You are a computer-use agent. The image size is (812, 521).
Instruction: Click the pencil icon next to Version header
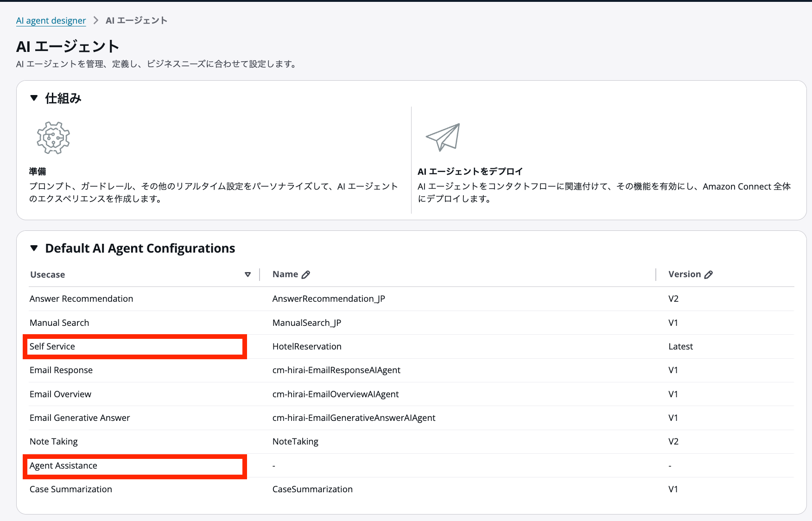click(708, 274)
